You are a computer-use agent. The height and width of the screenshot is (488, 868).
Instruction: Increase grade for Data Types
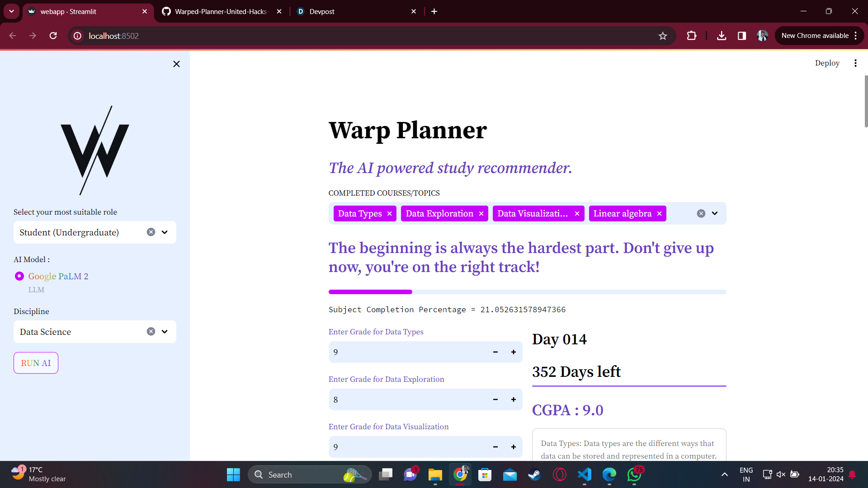click(x=513, y=352)
